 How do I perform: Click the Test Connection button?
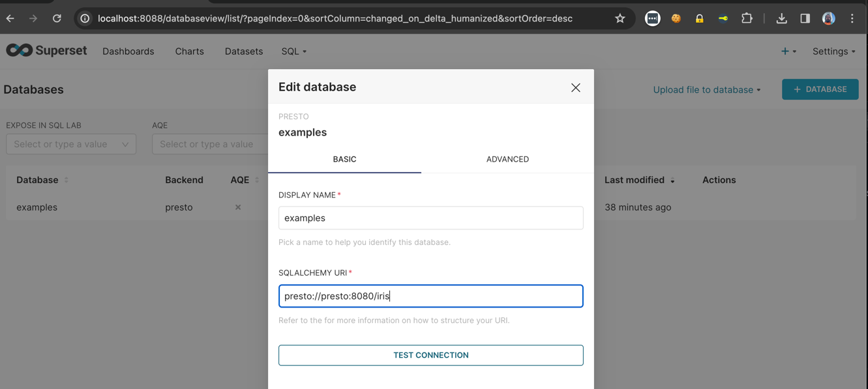pyautogui.click(x=430, y=355)
